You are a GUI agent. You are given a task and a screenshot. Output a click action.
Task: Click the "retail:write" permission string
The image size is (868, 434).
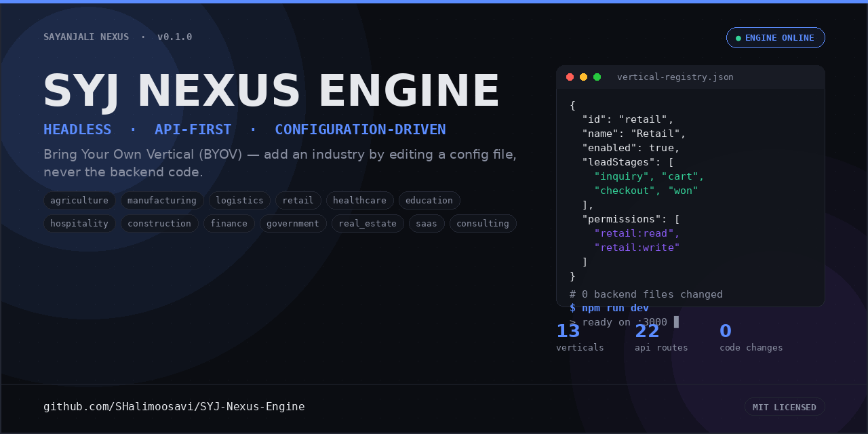637,248
